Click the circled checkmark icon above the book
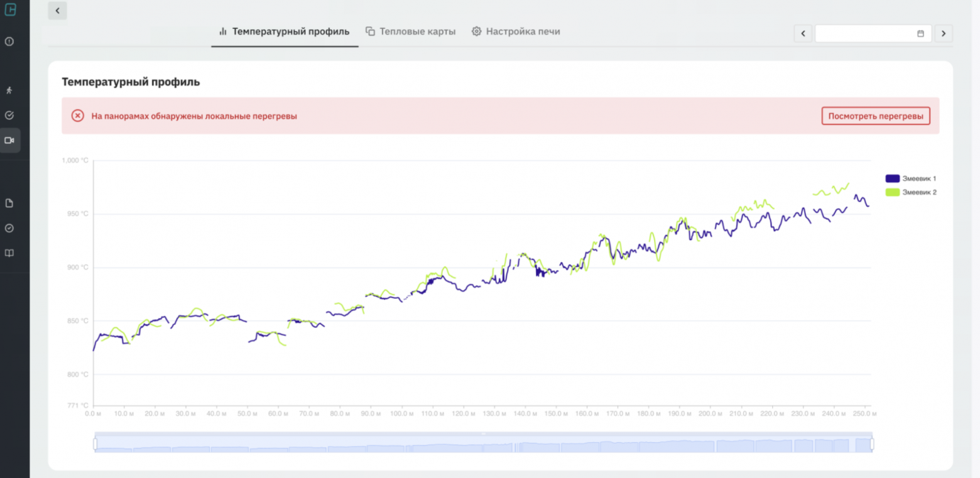Viewport: 980px width, 478px height. 9,228
